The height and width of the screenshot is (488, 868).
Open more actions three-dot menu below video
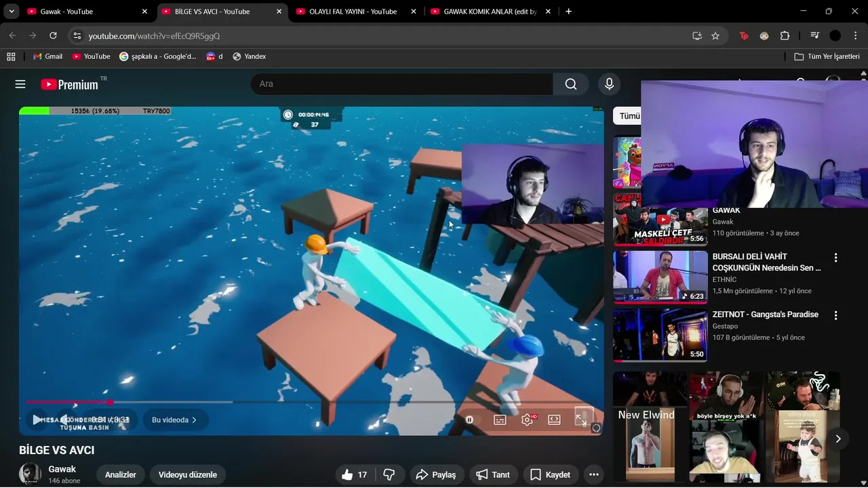tap(594, 474)
